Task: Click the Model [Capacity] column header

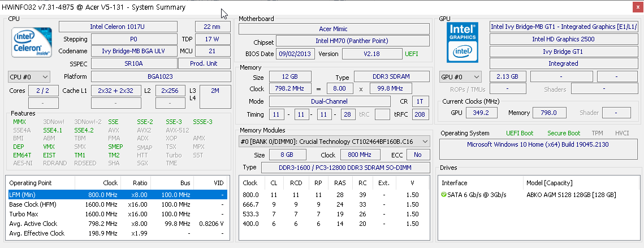Action: click(x=549, y=183)
